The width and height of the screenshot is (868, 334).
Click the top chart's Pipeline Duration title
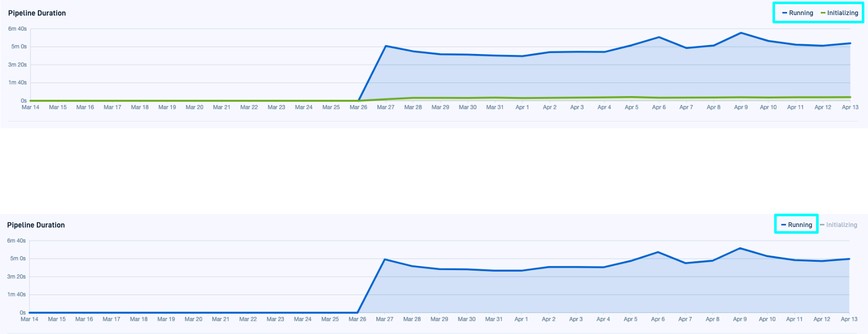pos(37,13)
